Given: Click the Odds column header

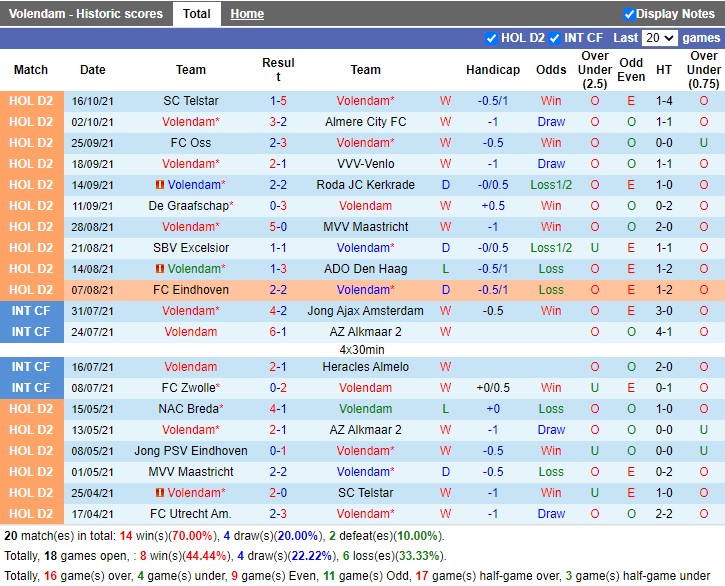Looking at the screenshot, I should [x=551, y=70].
